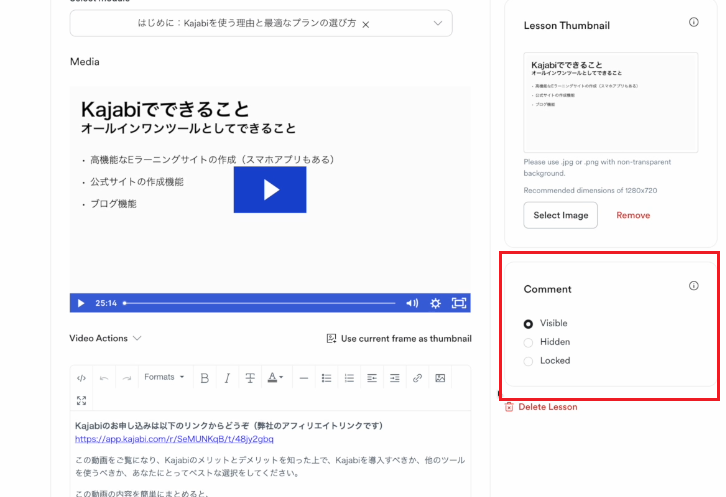Click the Select Image button
Image resolution: width=726 pixels, height=497 pixels.
[560, 215]
